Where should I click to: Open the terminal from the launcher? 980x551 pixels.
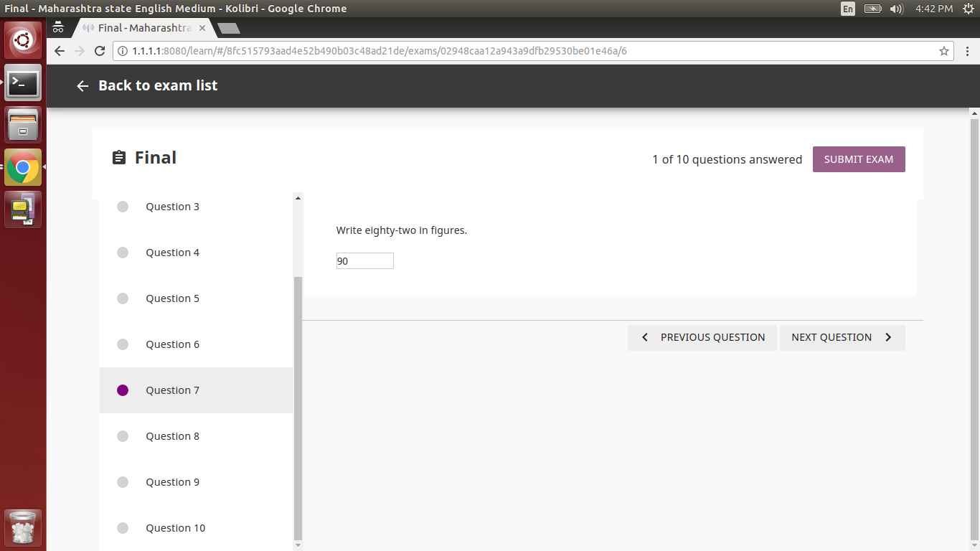click(22, 83)
